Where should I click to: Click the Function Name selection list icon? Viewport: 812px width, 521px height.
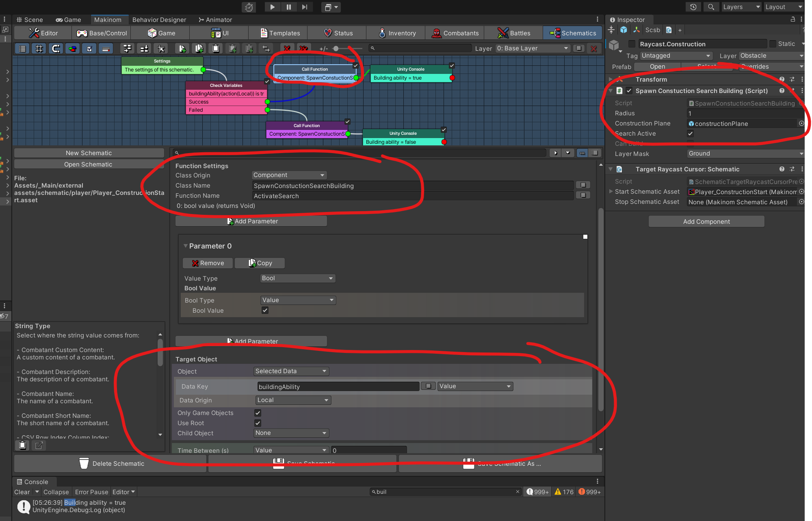(x=583, y=195)
